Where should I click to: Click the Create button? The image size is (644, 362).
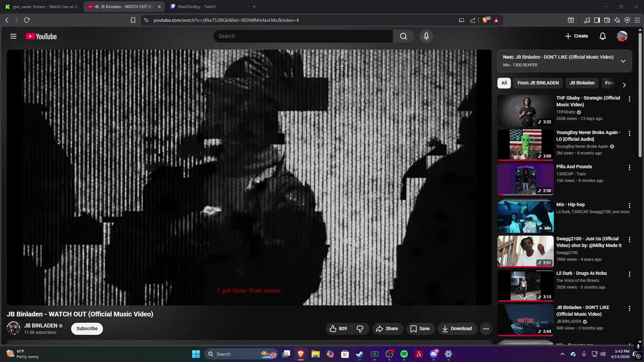(x=576, y=36)
